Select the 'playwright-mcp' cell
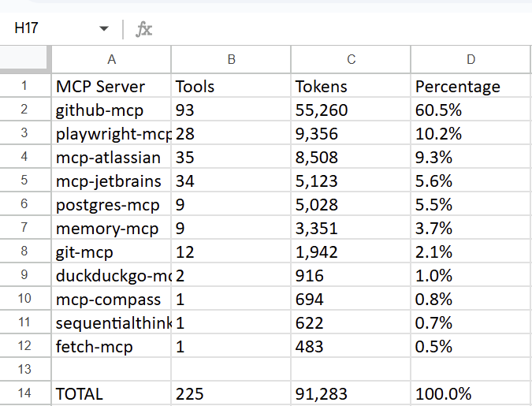This screenshot has height=406, width=532. (x=111, y=133)
